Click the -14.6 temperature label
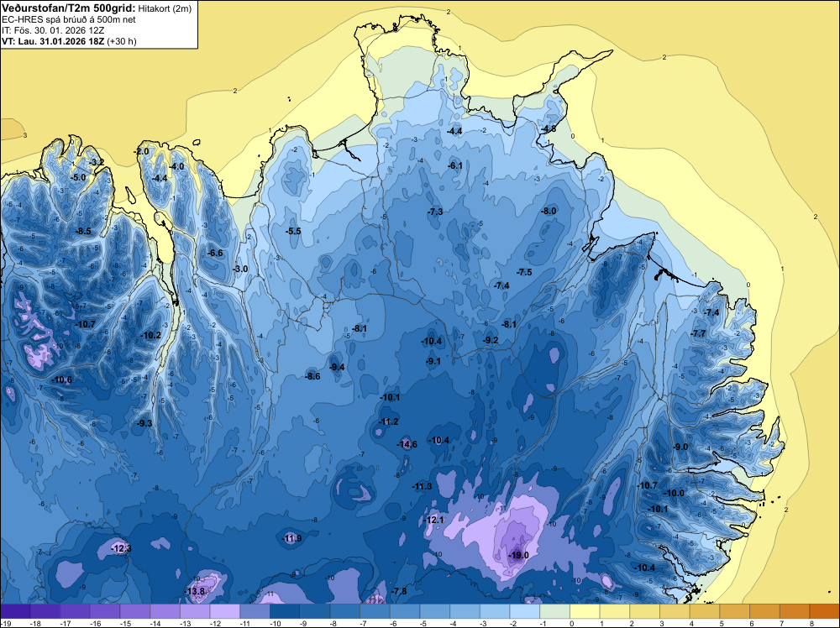The width and height of the screenshot is (840, 628). coord(407,444)
